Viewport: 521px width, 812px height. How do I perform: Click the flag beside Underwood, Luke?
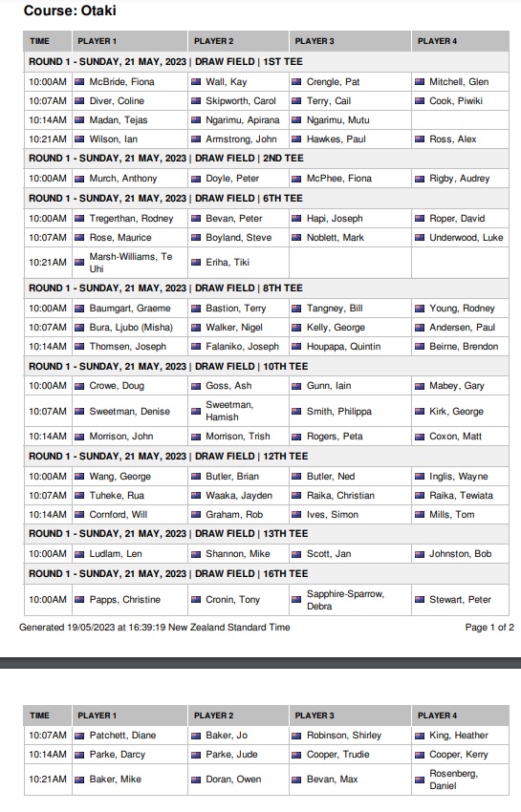(420, 238)
